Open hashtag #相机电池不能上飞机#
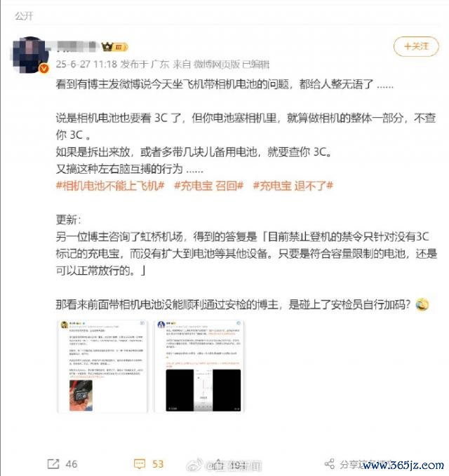This screenshot has height=476, width=449. (110, 186)
